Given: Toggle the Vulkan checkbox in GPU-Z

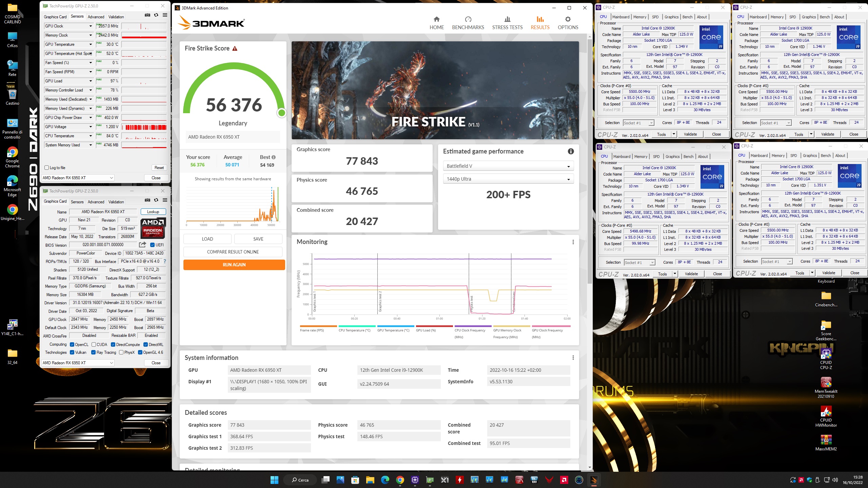Looking at the screenshot, I should point(72,352).
